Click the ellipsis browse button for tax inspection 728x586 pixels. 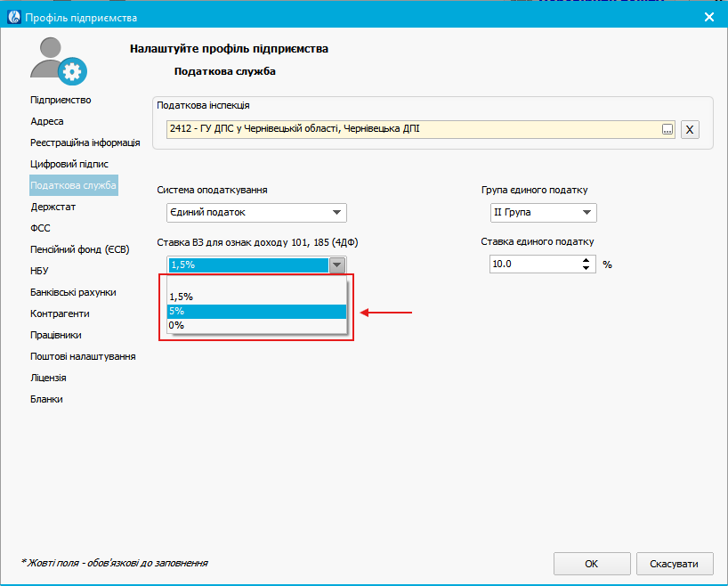(667, 129)
